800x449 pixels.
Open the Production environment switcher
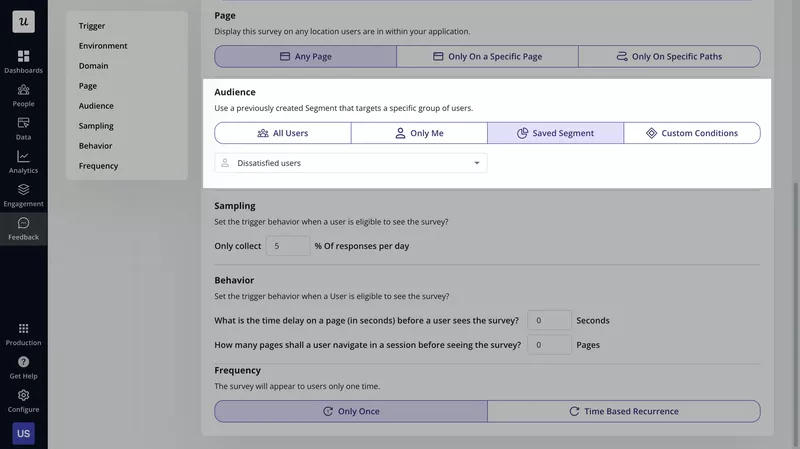(x=23, y=329)
